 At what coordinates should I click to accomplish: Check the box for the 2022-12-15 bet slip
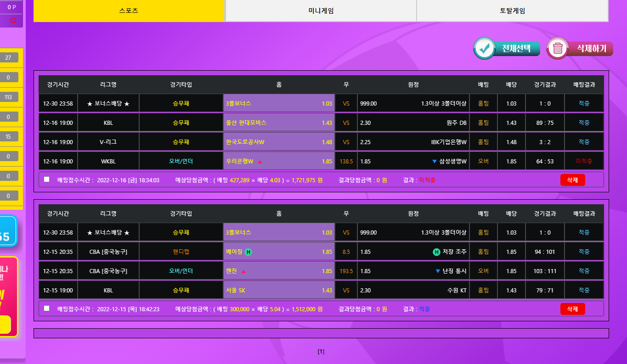(47, 308)
